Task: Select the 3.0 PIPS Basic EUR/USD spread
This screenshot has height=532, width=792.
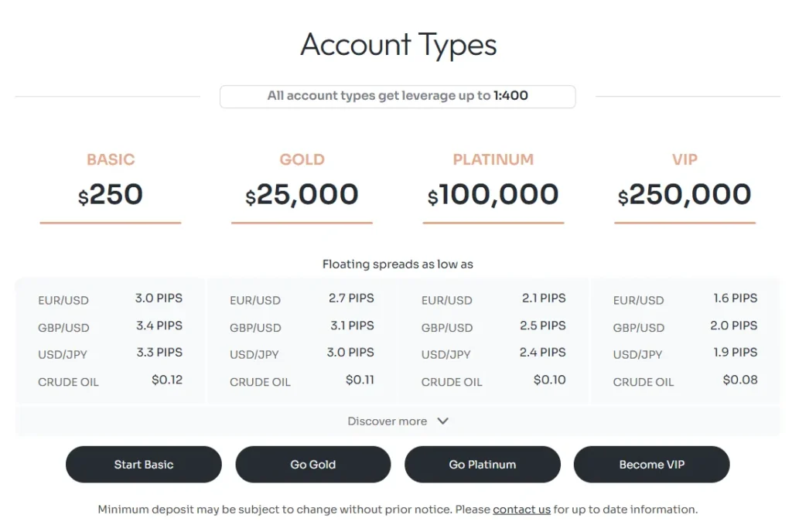Action: point(159,298)
